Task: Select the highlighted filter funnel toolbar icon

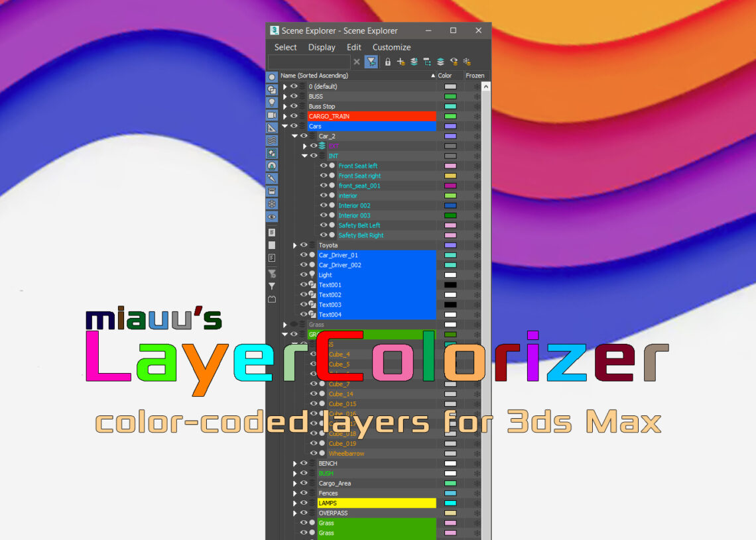Action: (371, 62)
